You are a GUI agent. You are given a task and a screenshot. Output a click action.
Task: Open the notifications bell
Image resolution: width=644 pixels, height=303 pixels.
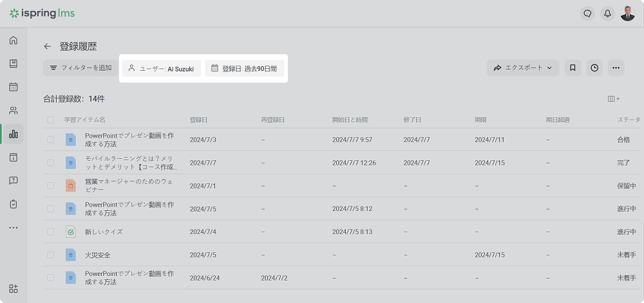click(607, 14)
